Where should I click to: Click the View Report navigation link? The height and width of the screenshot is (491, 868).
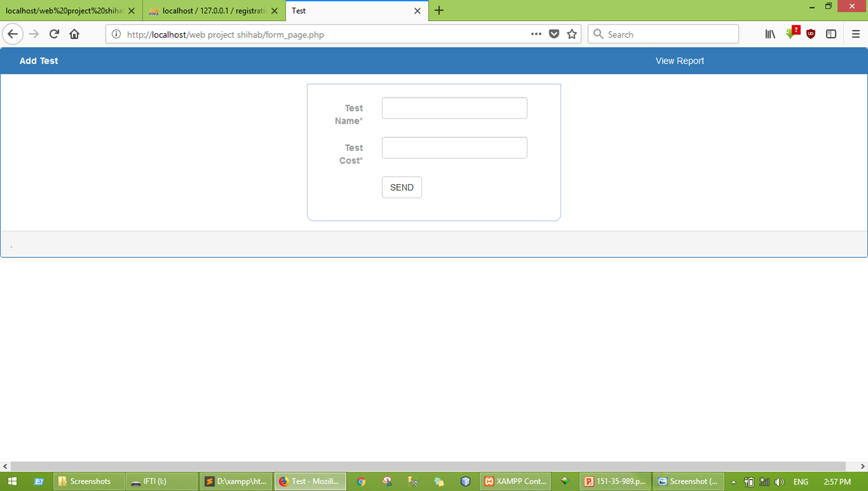(x=680, y=60)
